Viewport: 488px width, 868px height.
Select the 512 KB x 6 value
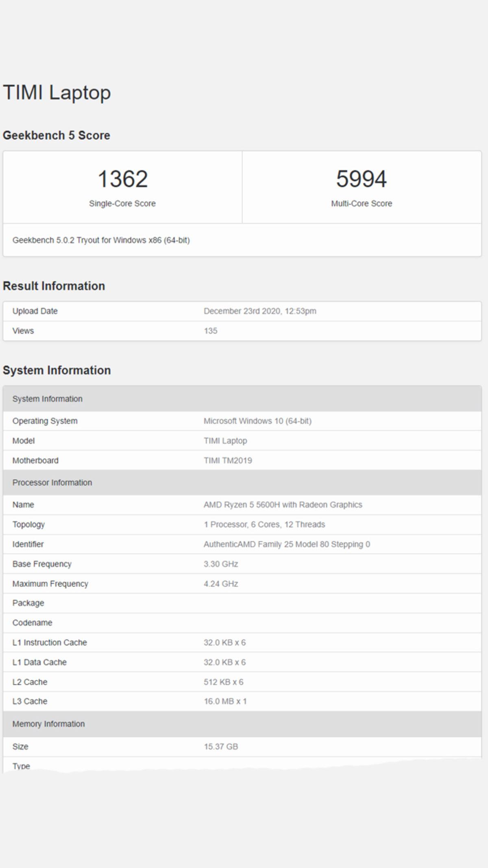223,682
